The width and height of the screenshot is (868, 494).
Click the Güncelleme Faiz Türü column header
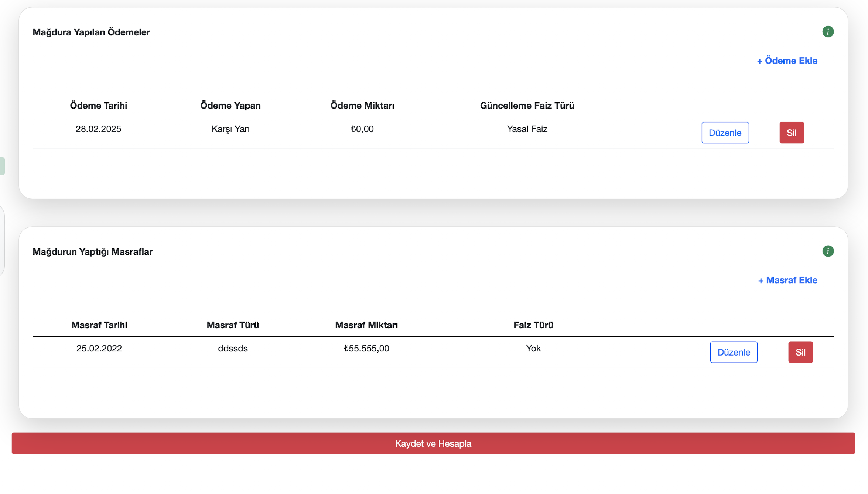pyautogui.click(x=527, y=106)
